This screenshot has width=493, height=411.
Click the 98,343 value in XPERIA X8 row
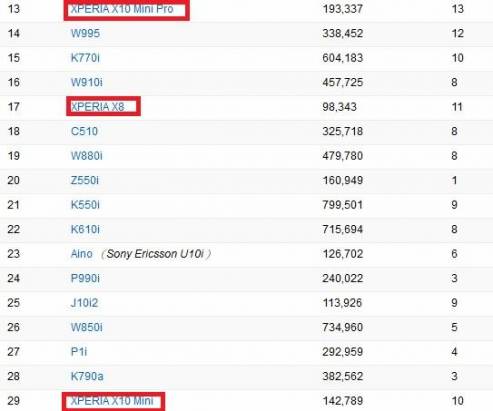(339, 107)
